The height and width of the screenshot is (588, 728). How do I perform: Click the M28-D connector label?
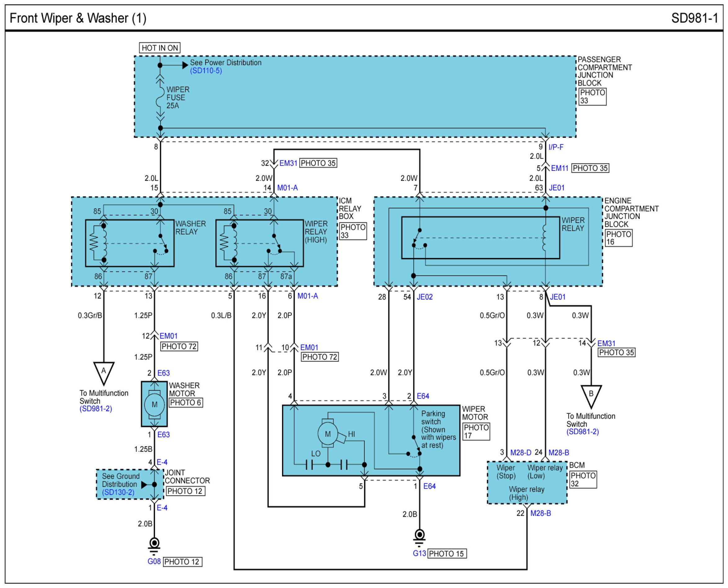521,452
